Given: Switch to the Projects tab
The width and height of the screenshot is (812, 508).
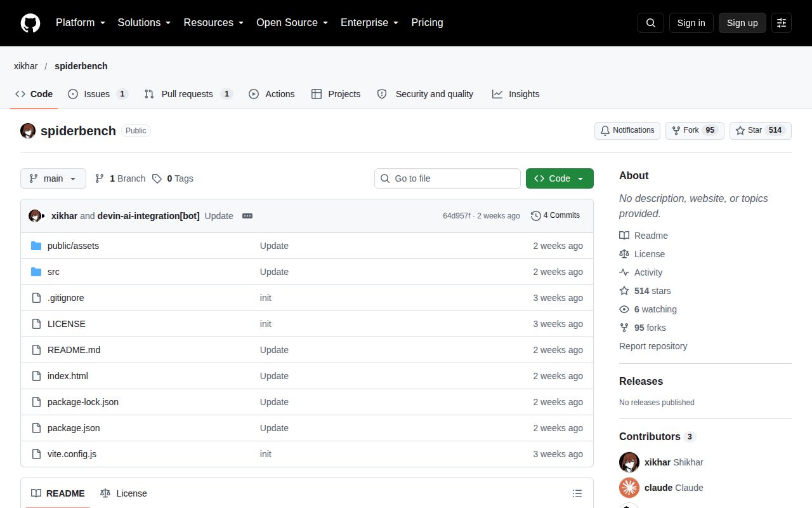Looking at the screenshot, I should [x=336, y=94].
